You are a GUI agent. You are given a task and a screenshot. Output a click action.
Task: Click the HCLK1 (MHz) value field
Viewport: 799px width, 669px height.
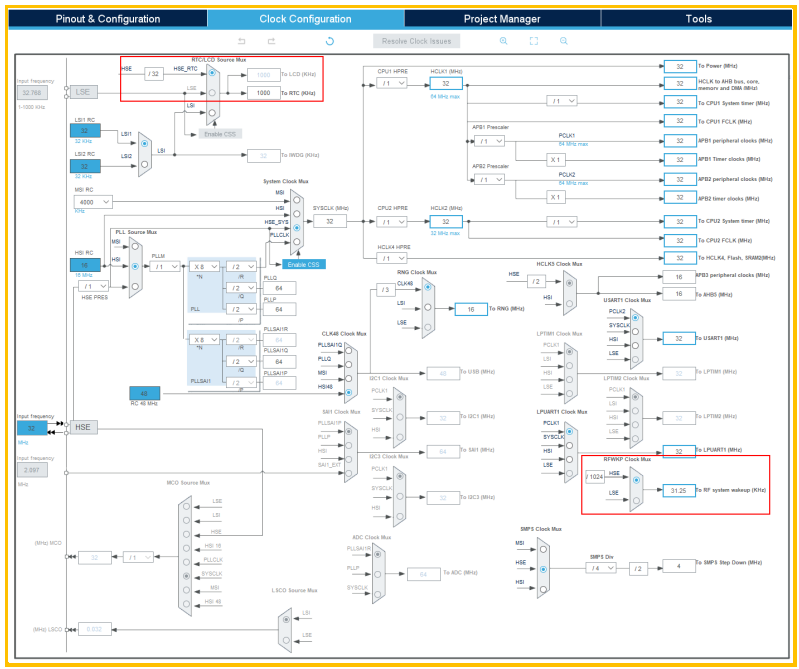click(446, 83)
